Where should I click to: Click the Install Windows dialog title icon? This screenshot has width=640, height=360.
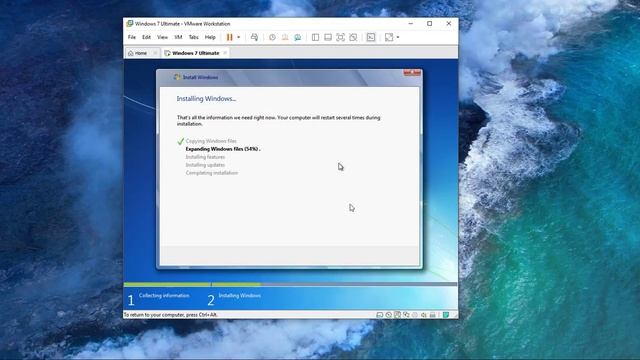point(177,77)
